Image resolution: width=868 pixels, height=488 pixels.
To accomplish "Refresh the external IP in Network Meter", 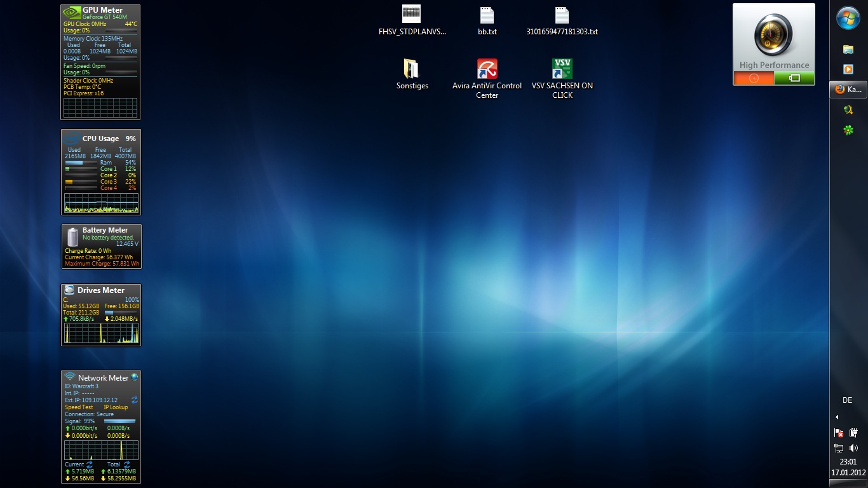I will pos(135,400).
